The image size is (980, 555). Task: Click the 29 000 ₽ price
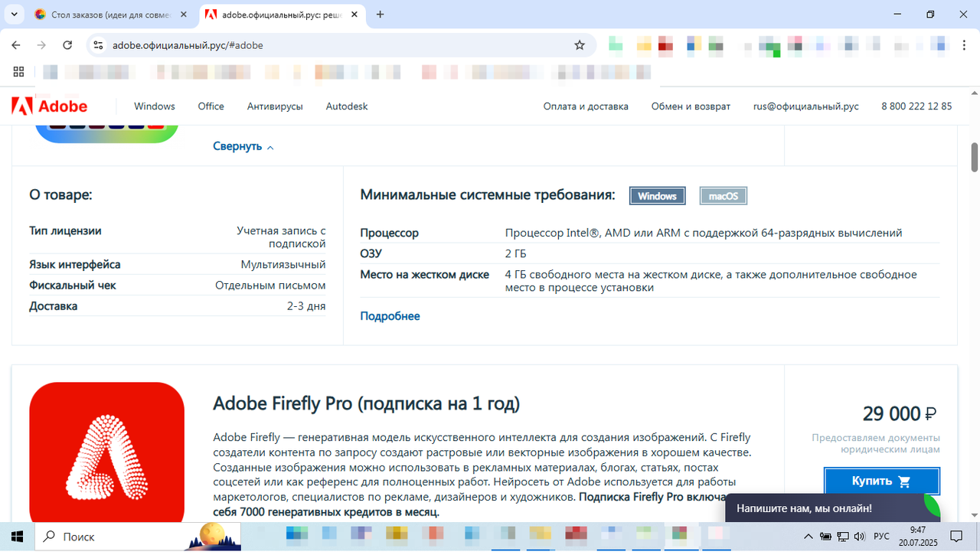pos(900,414)
